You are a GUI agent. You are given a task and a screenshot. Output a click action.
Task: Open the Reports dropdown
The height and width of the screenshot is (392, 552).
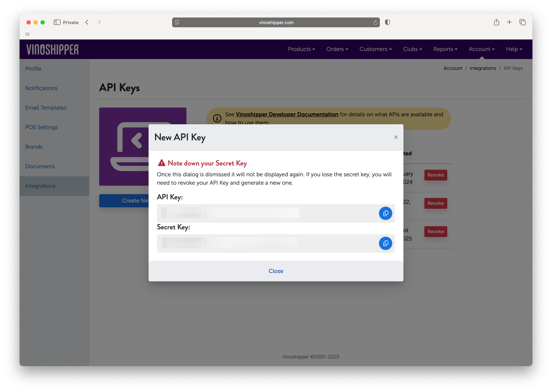445,49
